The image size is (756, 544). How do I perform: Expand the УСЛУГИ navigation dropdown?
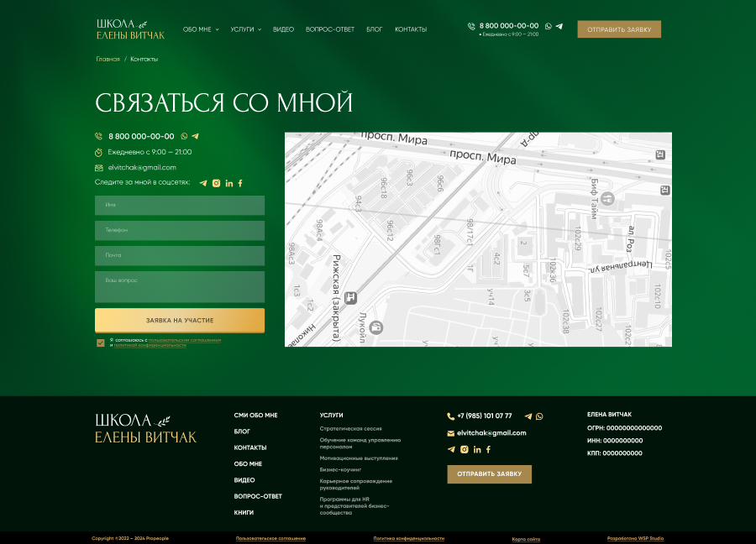coord(242,29)
